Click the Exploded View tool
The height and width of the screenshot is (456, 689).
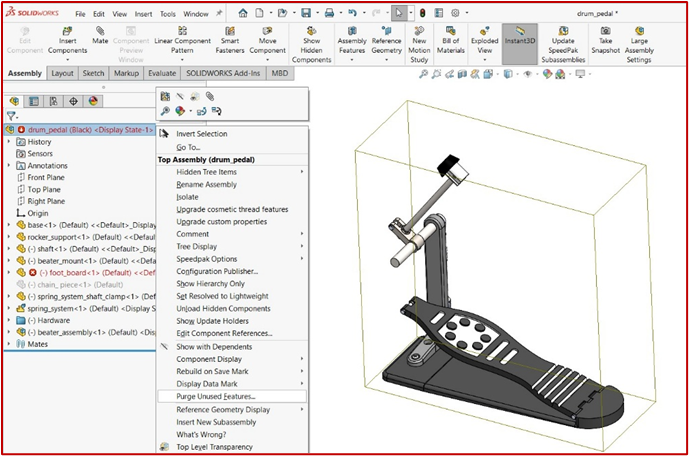point(485,40)
